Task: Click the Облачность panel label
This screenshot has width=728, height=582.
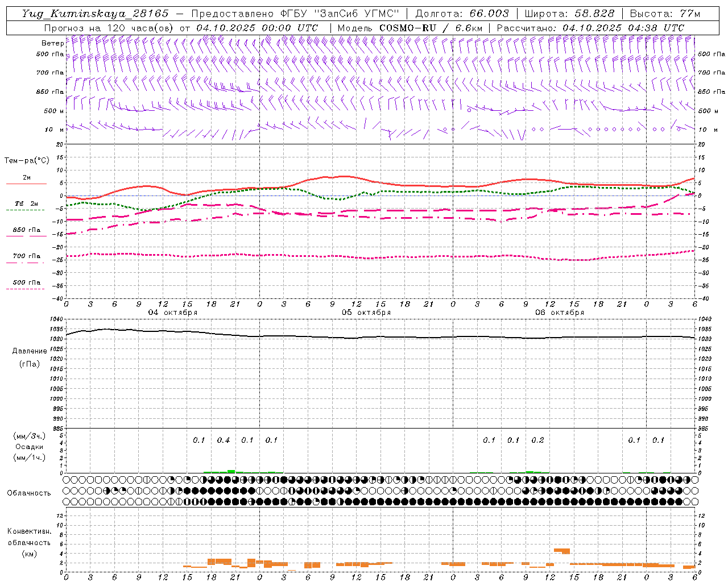Action: click(29, 493)
